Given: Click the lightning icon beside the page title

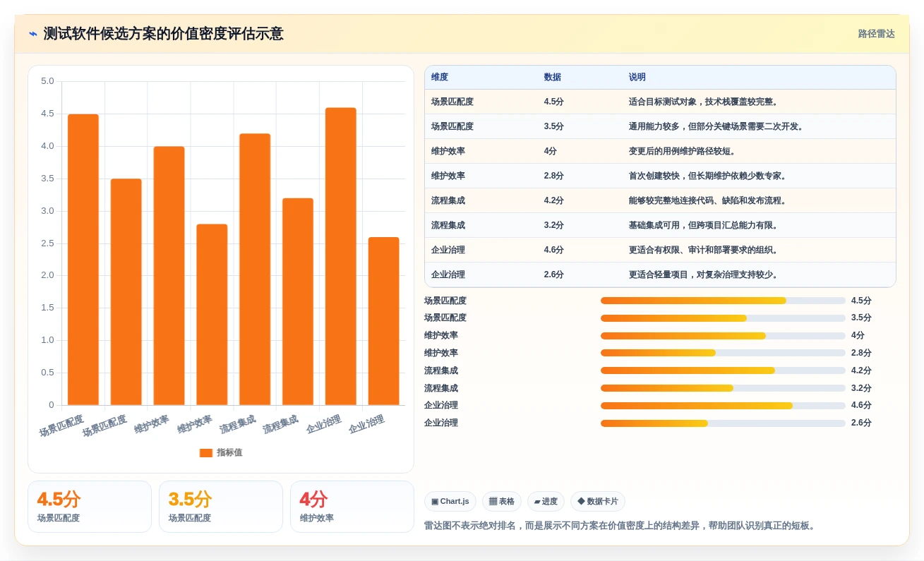Looking at the screenshot, I should coord(33,34).
